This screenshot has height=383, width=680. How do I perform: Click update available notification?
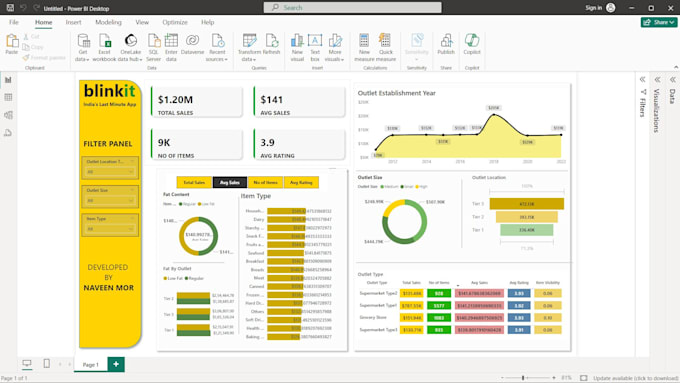click(635, 378)
